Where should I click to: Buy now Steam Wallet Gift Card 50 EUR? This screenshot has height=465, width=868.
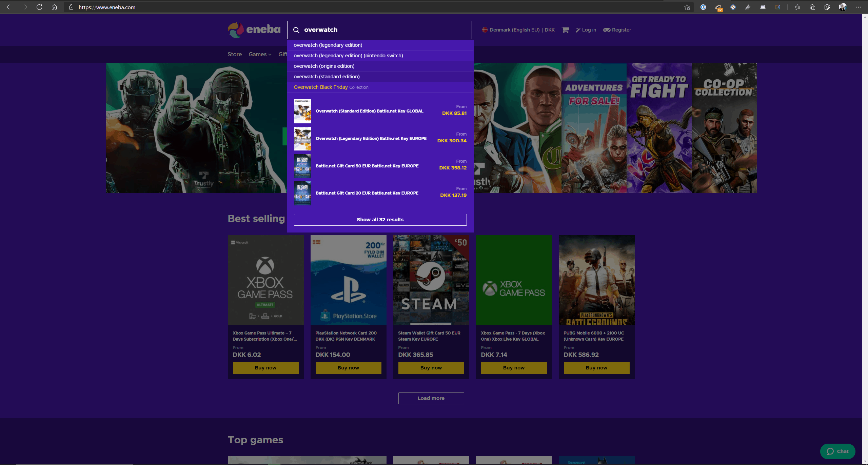pyautogui.click(x=431, y=368)
